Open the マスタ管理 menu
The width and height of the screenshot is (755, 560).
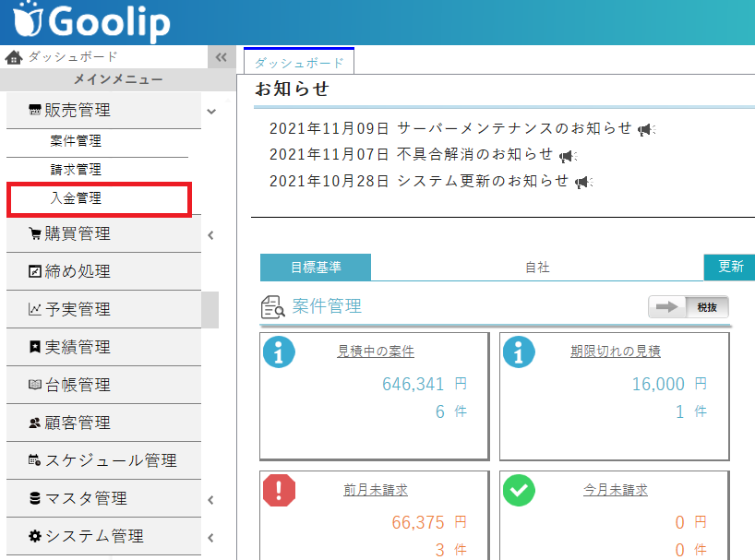click(103, 498)
